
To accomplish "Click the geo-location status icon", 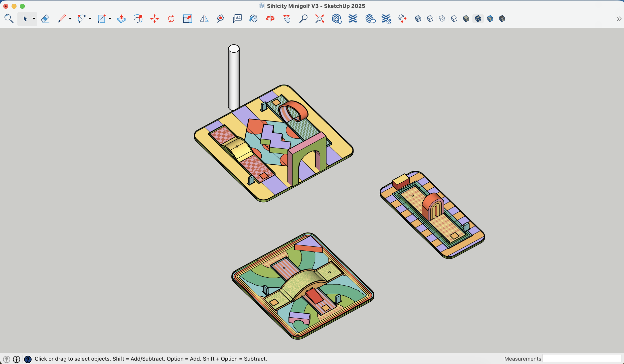I will coord(7,359).
